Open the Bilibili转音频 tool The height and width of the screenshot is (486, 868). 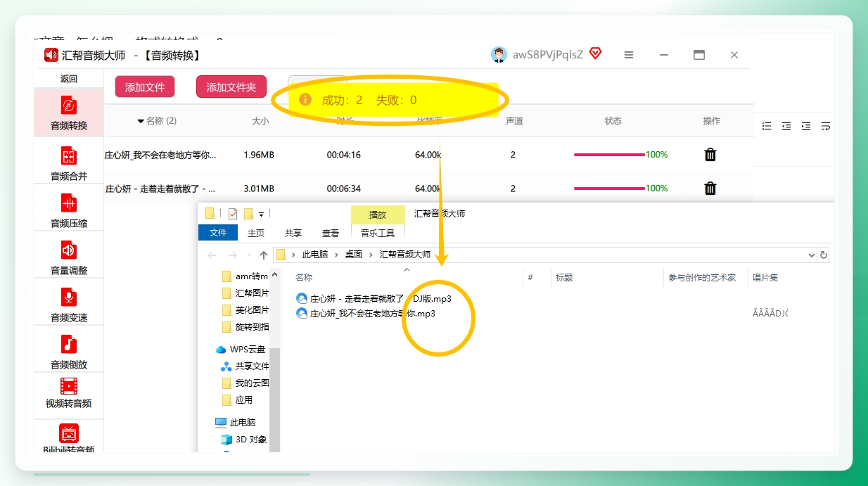coord(69,439)
